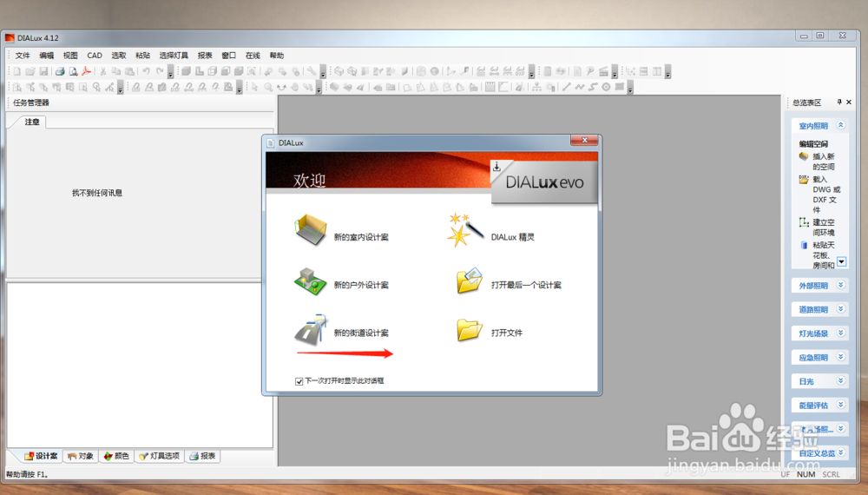The width and height of the screenshot is (868, 495).
Task: Click the new street project road icon
Action: pyautogui.click(x=310, y=330)
